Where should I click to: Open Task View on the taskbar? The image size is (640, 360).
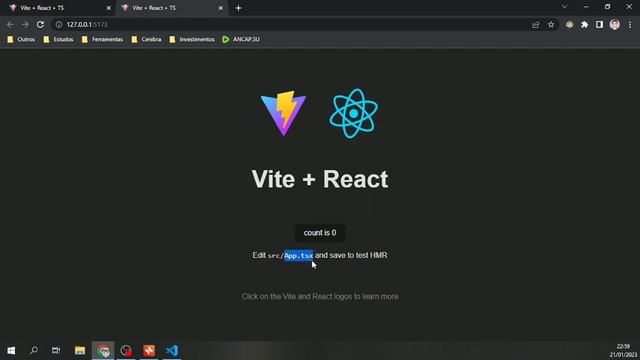(x=56, y=351)
